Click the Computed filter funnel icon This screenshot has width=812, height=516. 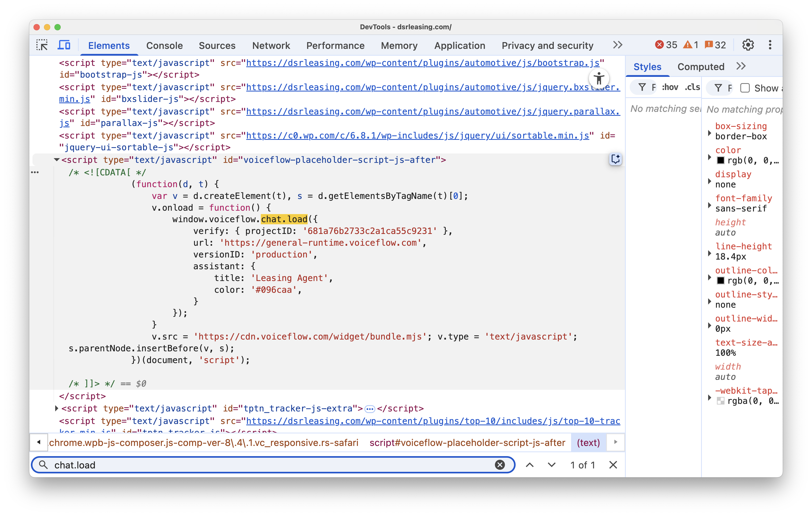pos(718,88)
